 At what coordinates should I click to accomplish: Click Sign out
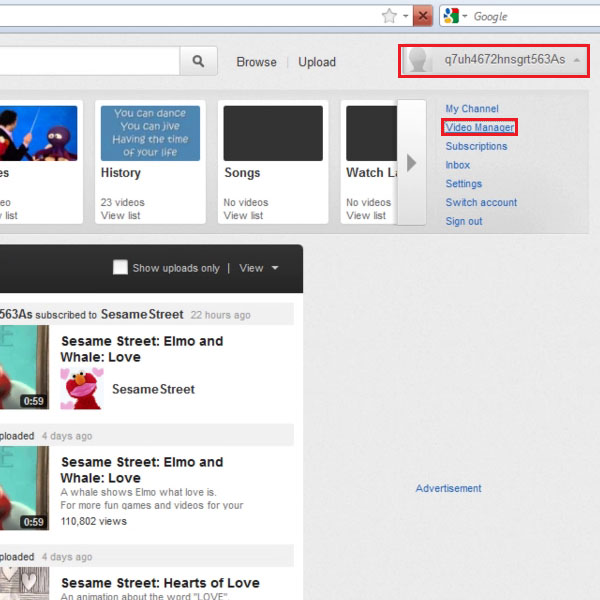[464, 221]
